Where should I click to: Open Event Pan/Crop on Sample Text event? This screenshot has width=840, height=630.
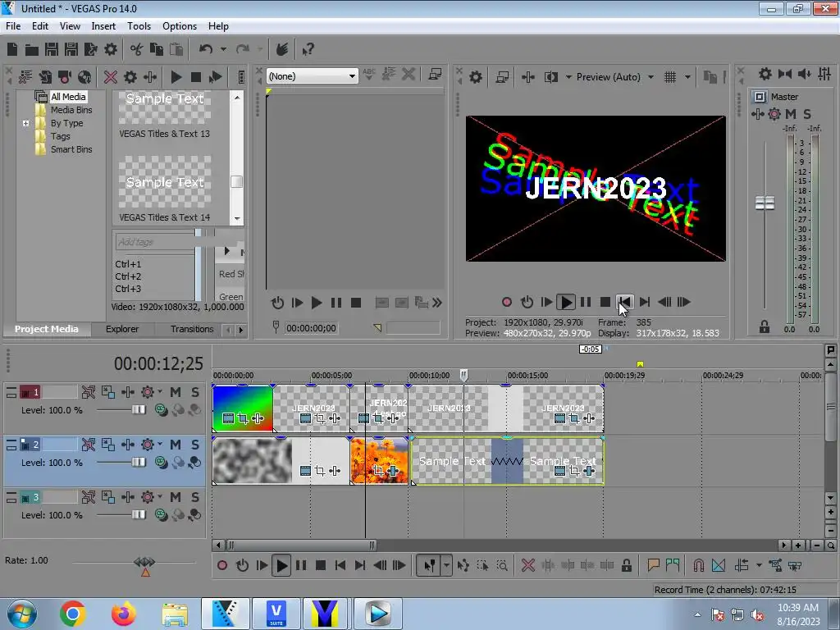pyautogui.click(x=574, y=471)
